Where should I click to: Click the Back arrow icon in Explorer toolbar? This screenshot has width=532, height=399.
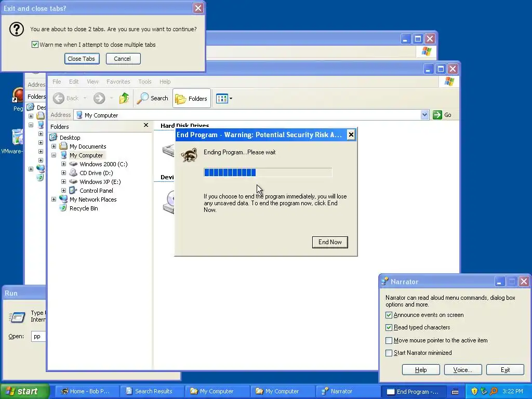(58, 98)
